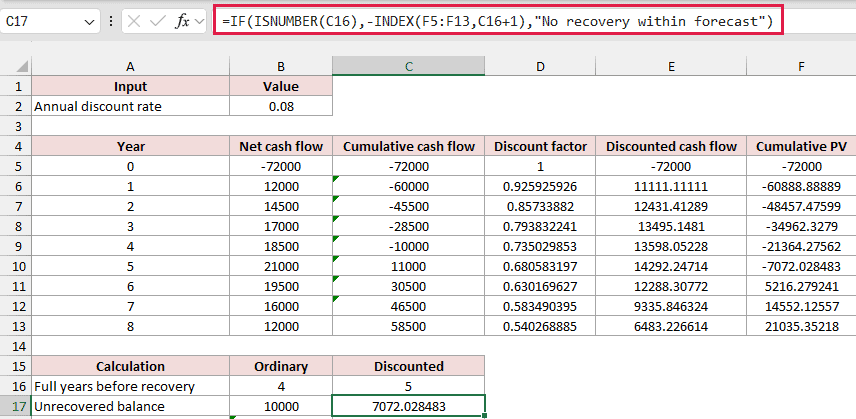Select the active cell showing 7072.028483

coord(408,406)
